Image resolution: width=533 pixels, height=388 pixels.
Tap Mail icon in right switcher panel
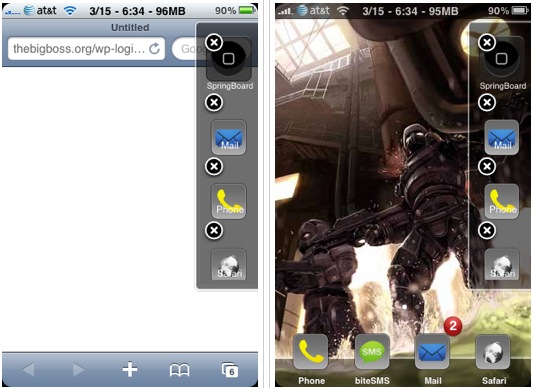pos(502,137)
